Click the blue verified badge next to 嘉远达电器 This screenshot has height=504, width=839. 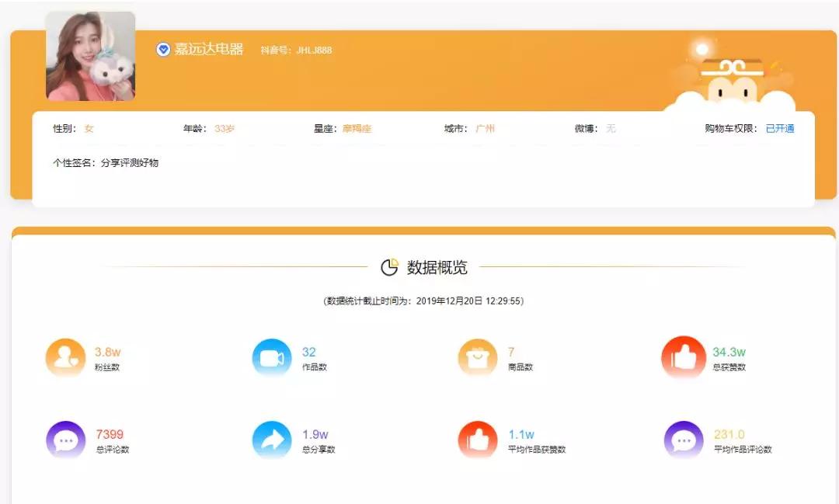click(x=162, y=49)
